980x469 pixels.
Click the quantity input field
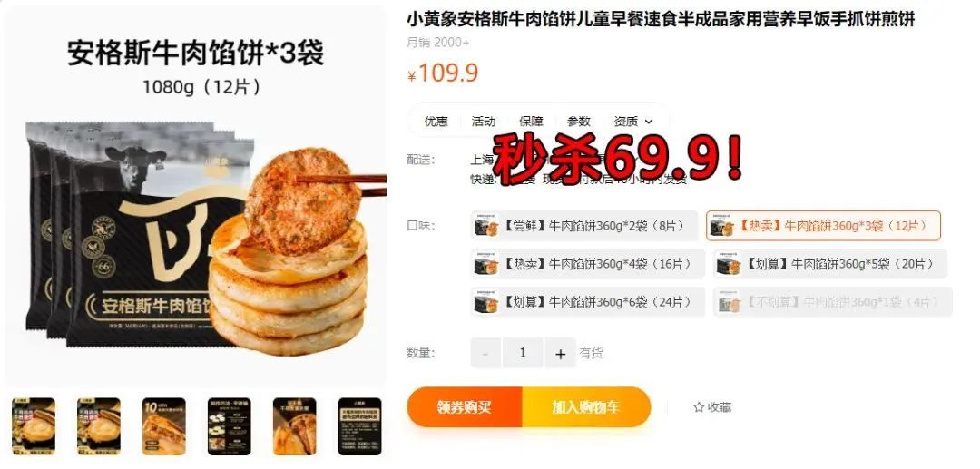coord(523,354)
